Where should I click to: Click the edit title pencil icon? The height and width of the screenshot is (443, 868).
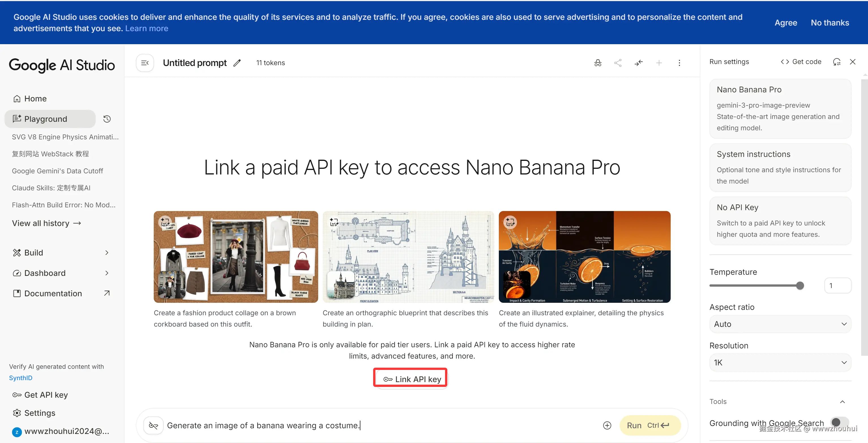[237, 63]
